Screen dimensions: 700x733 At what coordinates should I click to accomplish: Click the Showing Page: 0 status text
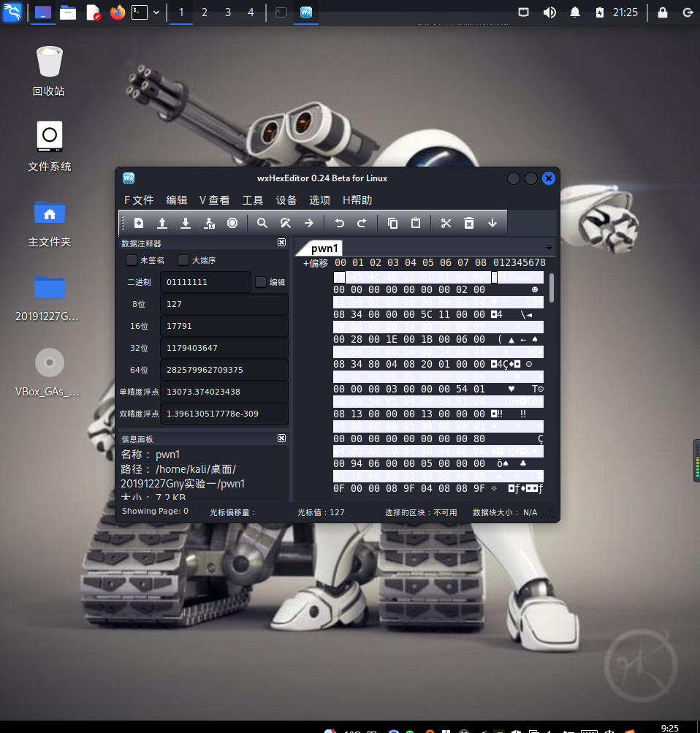pyautogui.click(x=155, y=512)
